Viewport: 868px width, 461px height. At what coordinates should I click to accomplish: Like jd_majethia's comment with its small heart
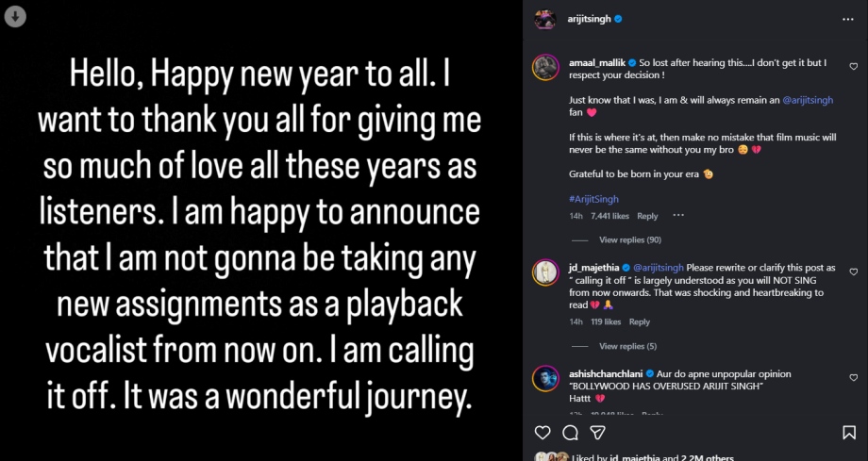pos(853,272)
